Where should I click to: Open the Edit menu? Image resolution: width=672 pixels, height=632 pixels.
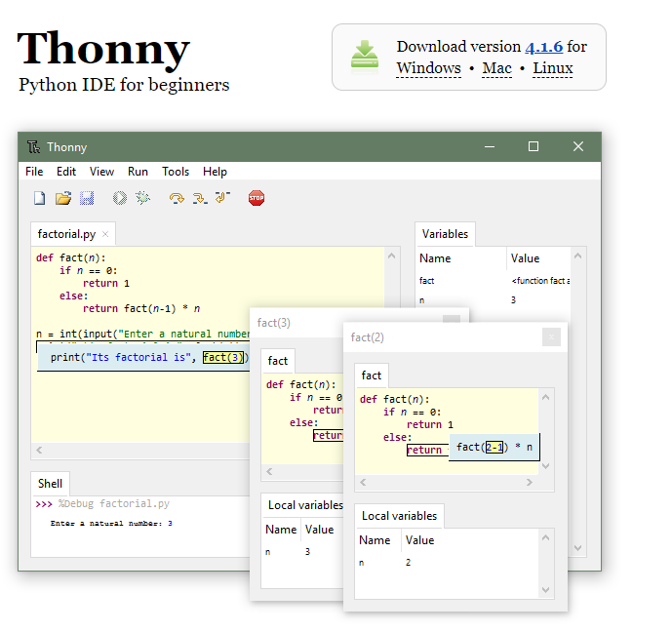point(66,172)
